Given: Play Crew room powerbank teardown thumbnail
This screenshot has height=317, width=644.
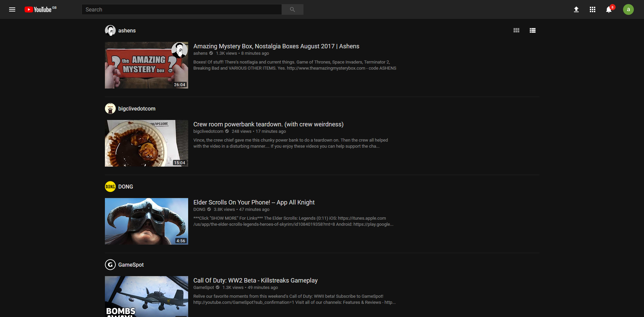Looking at the screenshot, I should pyautogui.click(x=147, y=143).
